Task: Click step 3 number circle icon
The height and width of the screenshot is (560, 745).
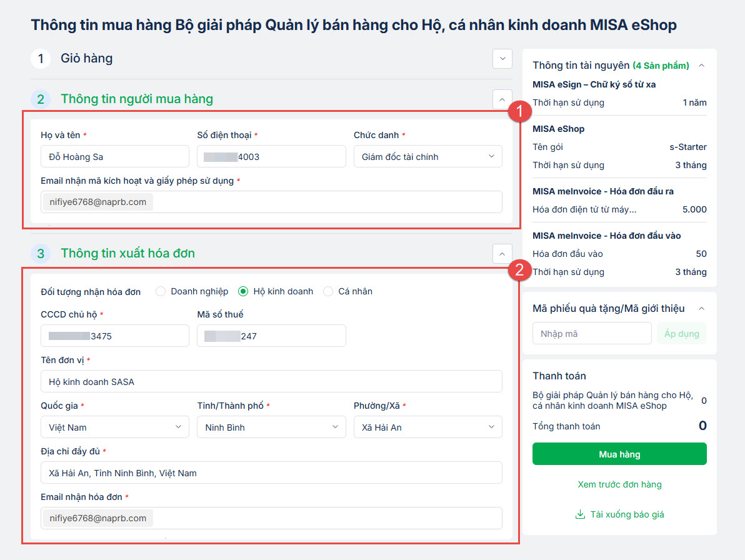Action: pos(41,253)
